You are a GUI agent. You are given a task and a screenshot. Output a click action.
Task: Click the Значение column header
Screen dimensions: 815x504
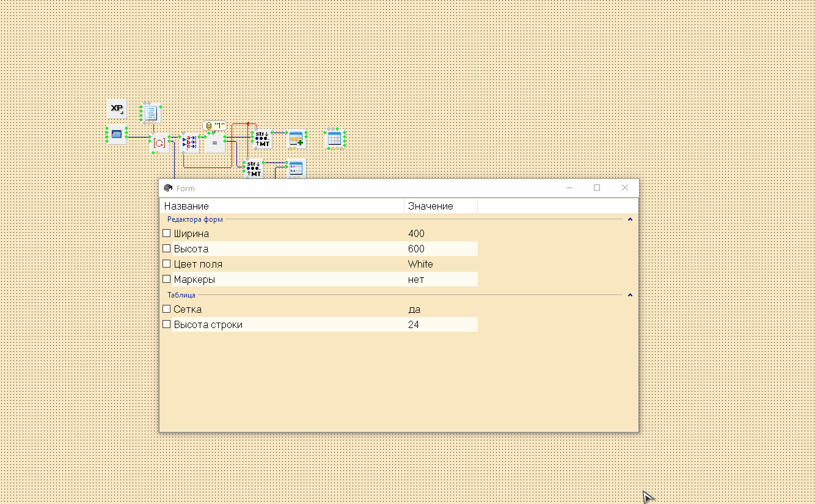click(440, 206)
